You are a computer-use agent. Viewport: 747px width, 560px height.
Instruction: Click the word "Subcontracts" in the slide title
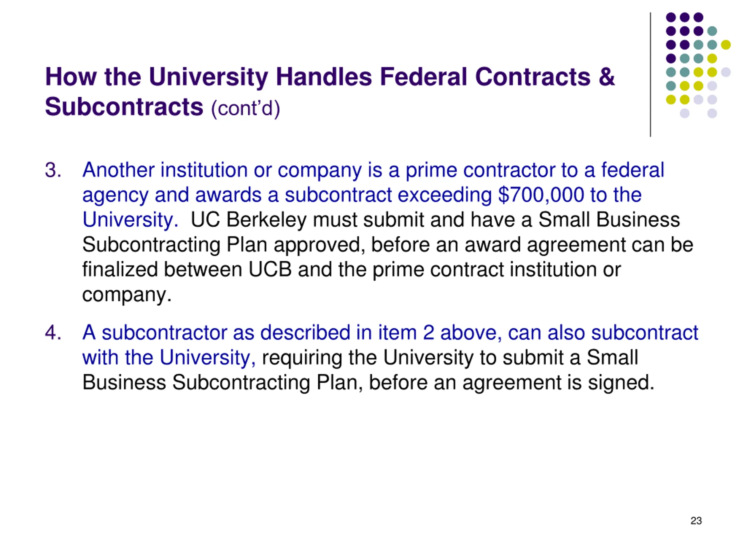coord(124,107)
